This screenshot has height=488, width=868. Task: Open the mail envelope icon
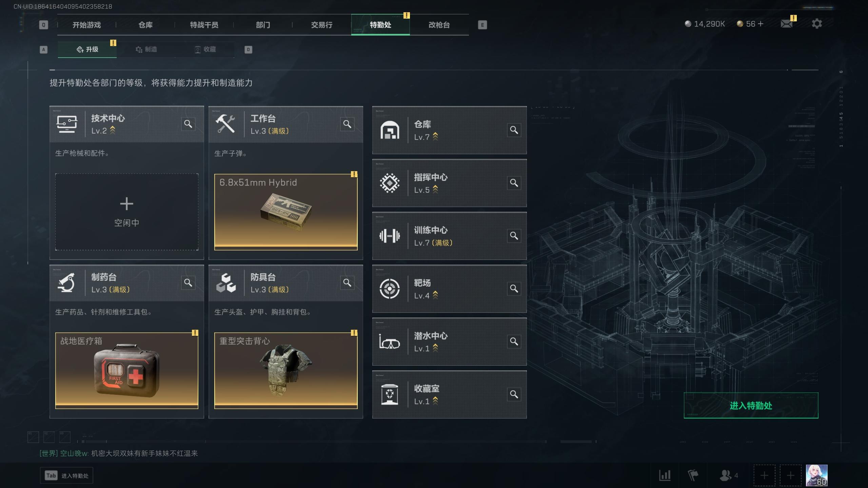pyautogui.click(x=786, y=24)
